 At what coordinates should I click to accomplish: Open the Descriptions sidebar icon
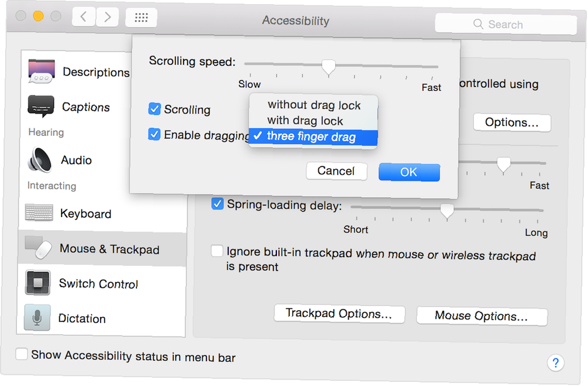(41, 71)
